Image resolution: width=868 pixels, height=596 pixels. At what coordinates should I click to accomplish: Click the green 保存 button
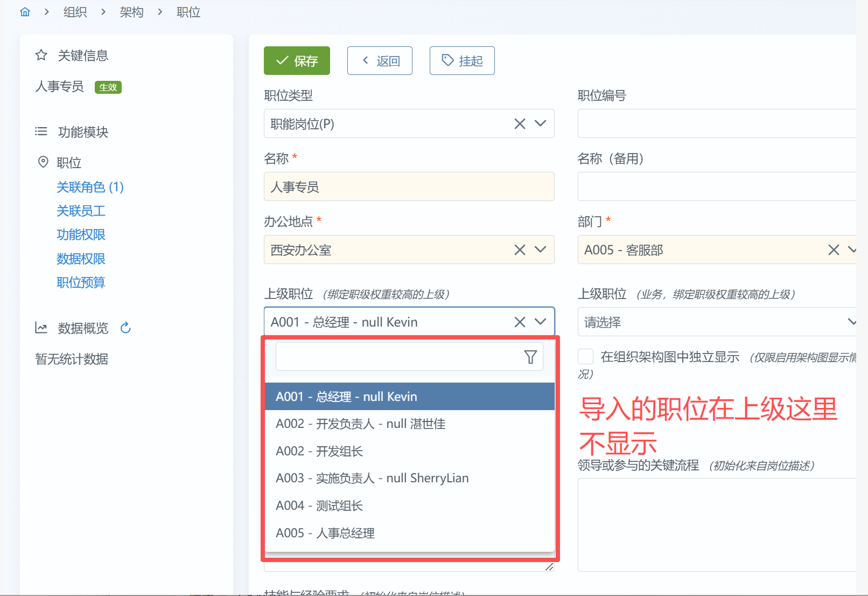coord(297,61)
